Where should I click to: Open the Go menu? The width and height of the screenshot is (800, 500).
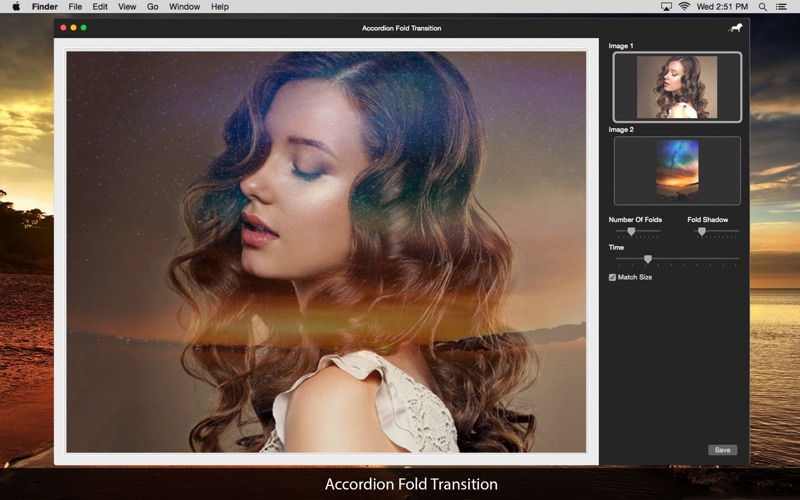point(153,7)
